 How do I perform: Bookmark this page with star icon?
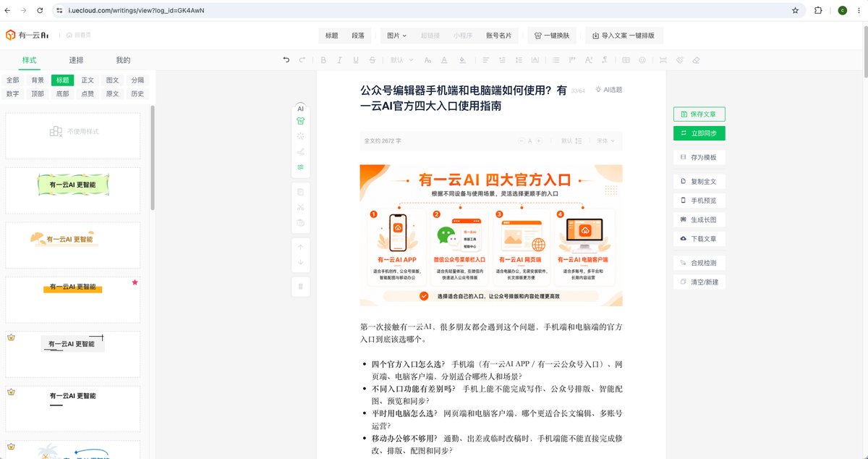pos(796,11)
